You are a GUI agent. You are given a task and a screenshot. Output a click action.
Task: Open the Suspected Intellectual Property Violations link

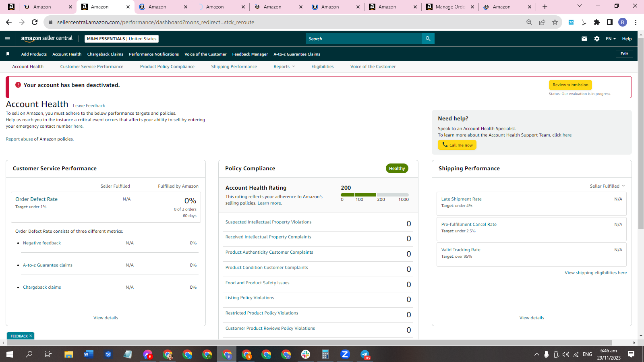pyautogui.click(x=268, y=222)
